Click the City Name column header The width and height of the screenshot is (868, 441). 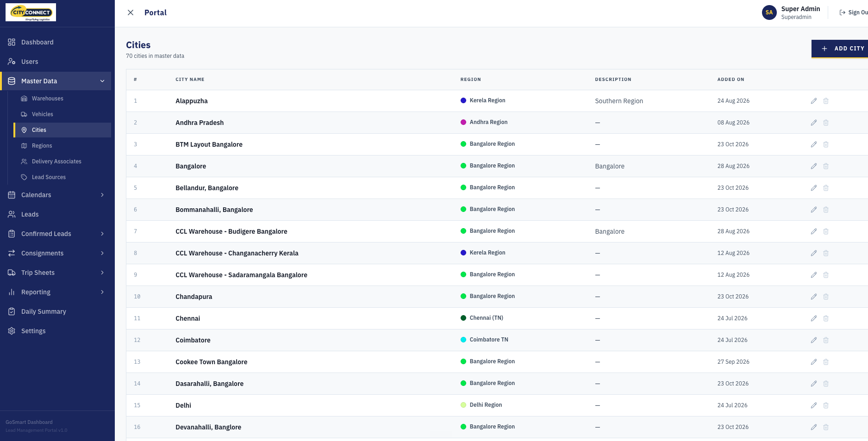coord(190,80)
